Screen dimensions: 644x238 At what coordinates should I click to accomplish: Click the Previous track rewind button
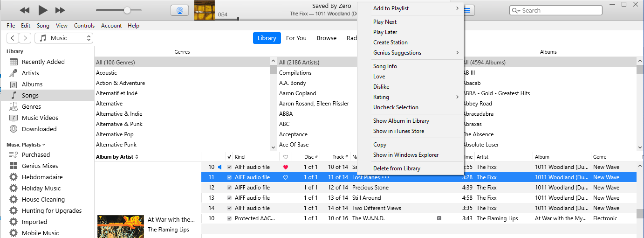tap(25, 10)
